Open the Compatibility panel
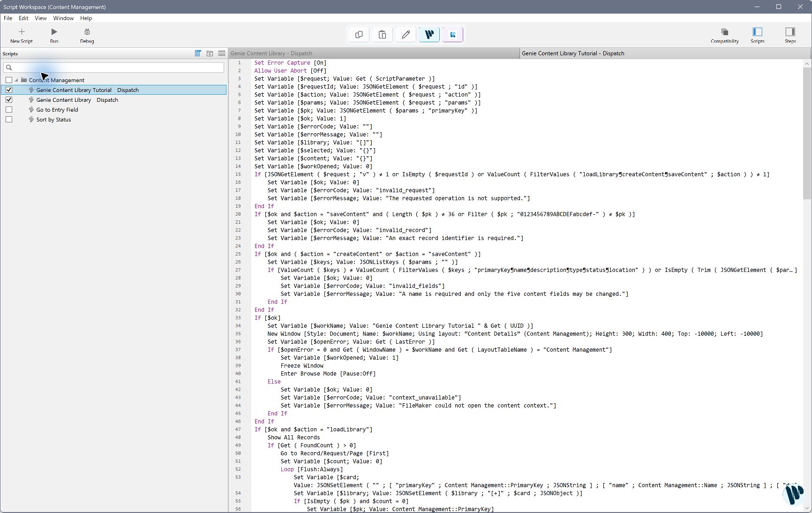The height and width of the screenshot is (513, 812). coord(725,35)
